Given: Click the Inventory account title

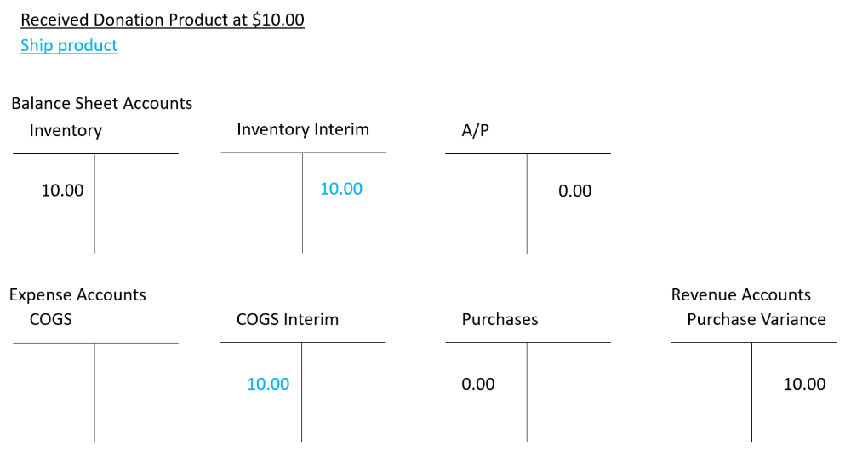Looking at the screenshot, I should pyautogui.click(x=66, y=131).
